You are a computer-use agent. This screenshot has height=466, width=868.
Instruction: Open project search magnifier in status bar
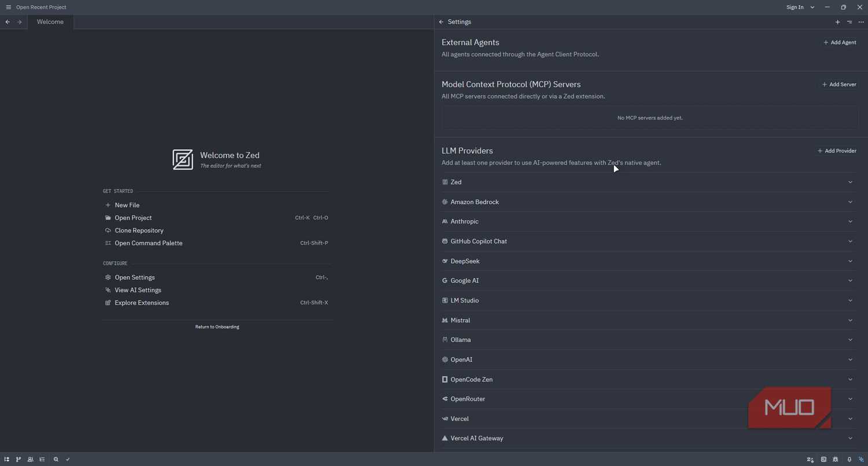(56, 459)
